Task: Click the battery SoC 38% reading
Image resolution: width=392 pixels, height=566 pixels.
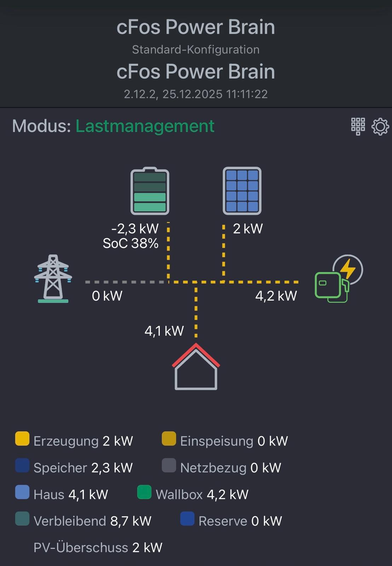Action: point(131,243)
